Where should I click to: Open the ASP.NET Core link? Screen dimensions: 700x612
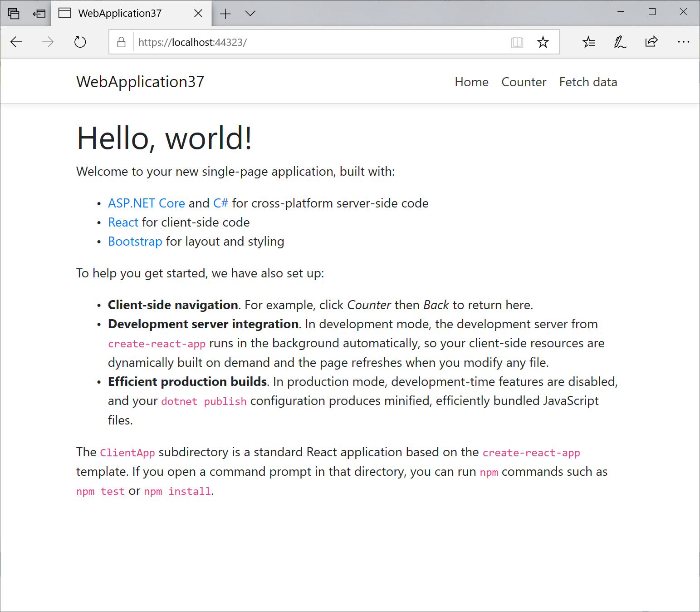[146, 203]
